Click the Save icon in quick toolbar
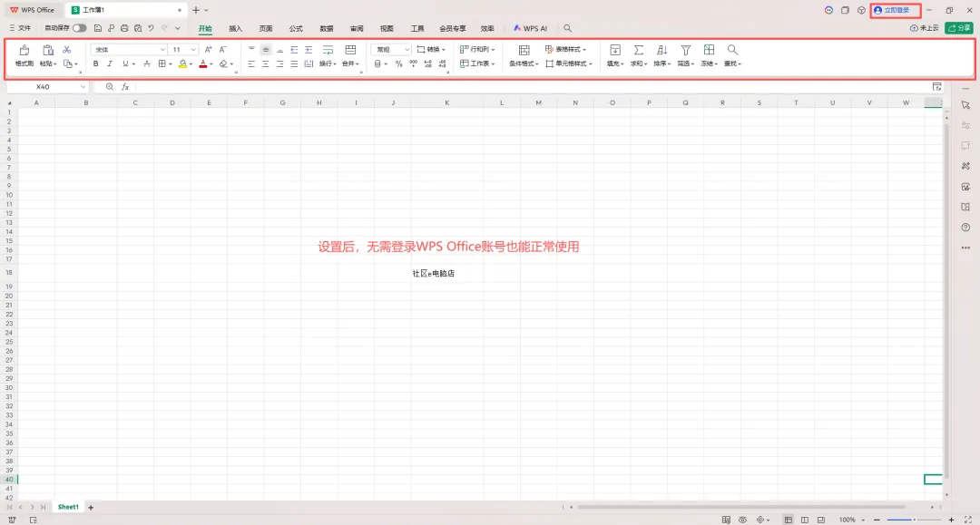The height and width of the screenshot is (525, 980). pyautogui.click(x=97, y=28)
